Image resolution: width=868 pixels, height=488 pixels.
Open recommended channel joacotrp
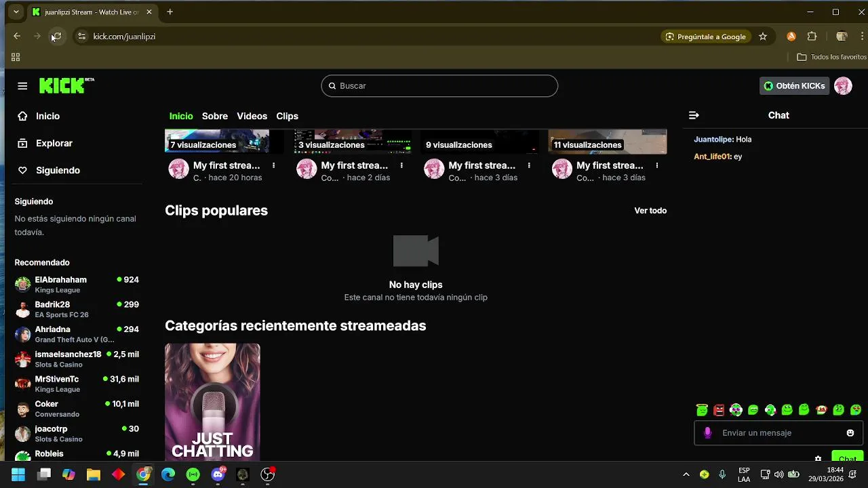[77, 434]
